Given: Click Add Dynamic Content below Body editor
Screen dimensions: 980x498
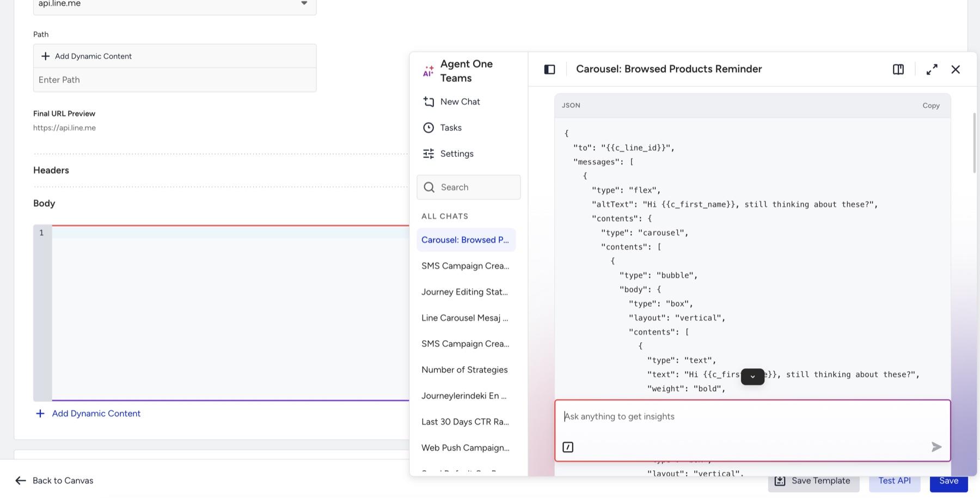Looking at the screenshot, I should pyautogui.click(x=88, y=414).
